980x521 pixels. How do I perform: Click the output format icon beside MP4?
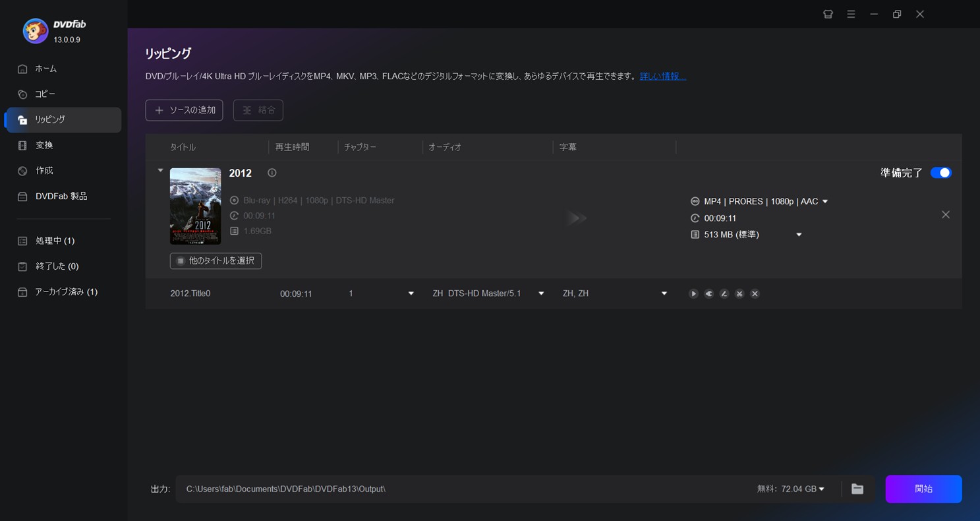[695, 202]
